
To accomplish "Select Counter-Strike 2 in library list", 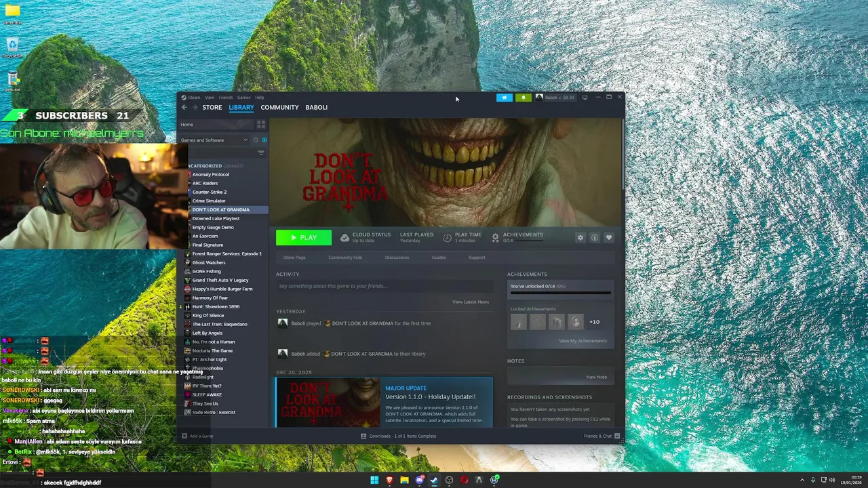I will 209,192.
